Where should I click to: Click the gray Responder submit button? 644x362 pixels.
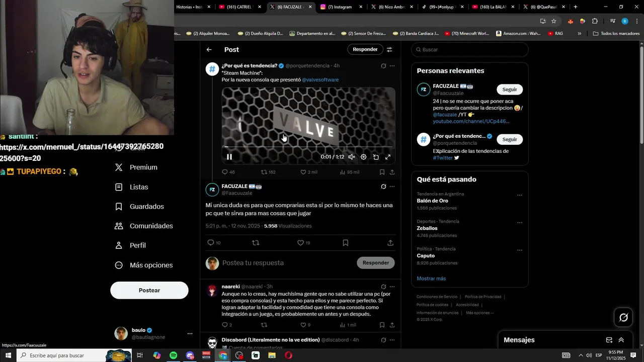point(376,263)
